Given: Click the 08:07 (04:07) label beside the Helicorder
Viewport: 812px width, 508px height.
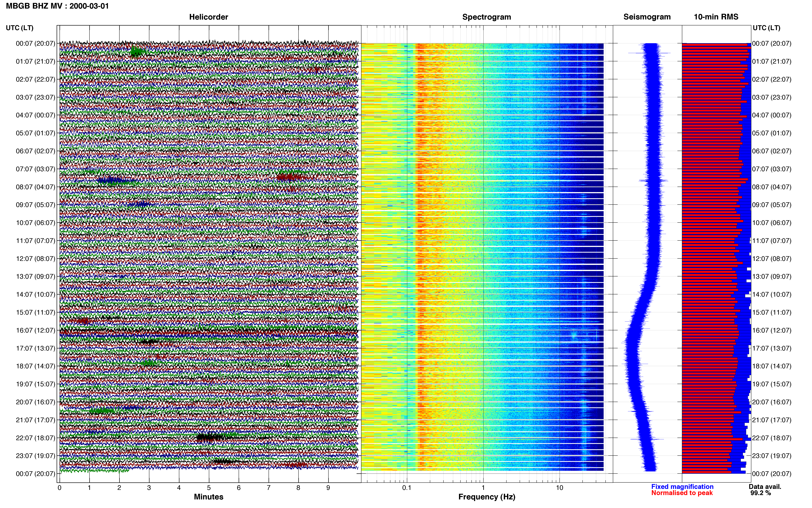Looking at the screenshot, I should (35, 187).
